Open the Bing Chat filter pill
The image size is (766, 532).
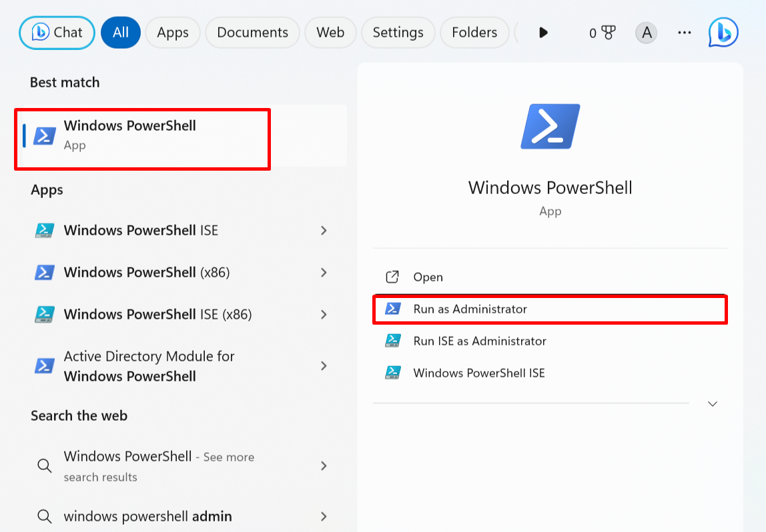pyautogui.click(x=57, y=33)
